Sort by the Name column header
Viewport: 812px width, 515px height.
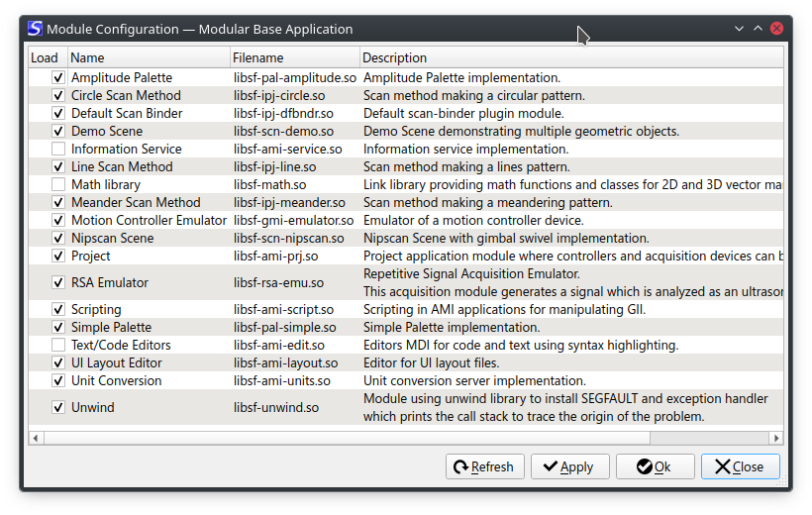pyautogui.click(x=150, y=57)
